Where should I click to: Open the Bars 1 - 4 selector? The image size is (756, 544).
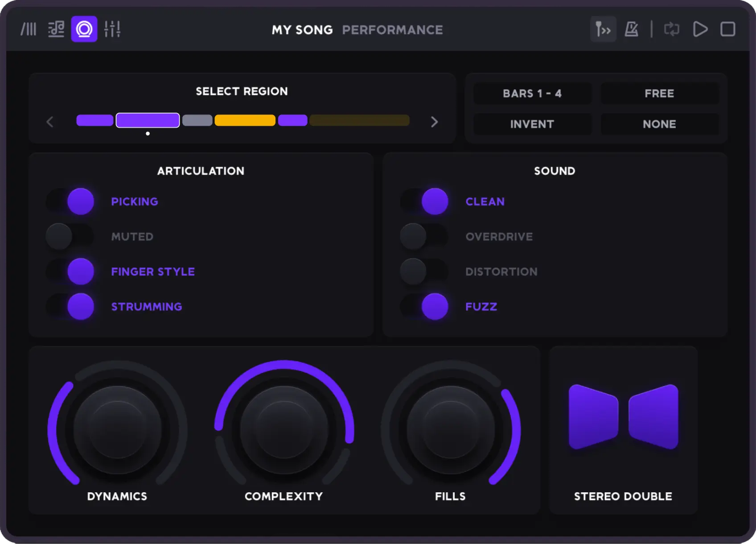click(x=532, y=93)
